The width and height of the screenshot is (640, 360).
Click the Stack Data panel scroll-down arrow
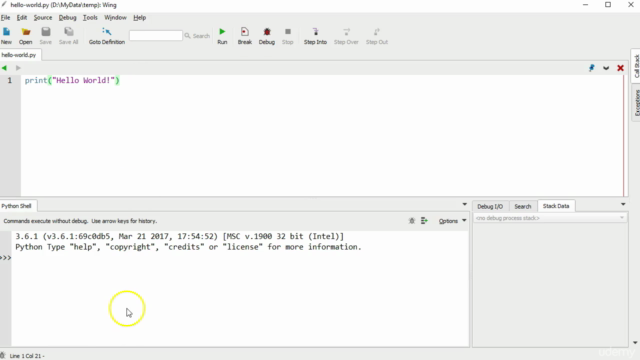(635, 343)
